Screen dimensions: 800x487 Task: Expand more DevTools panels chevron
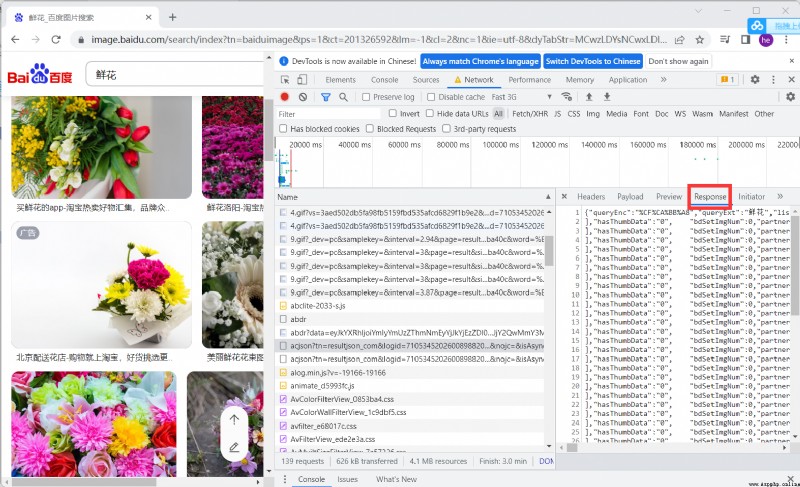663,80
